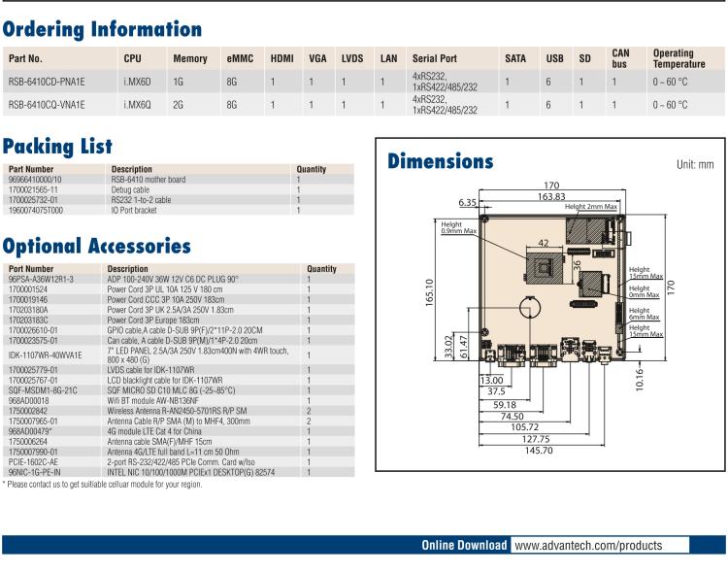Click accessory part number IDK-1107WR-40WVA1E
The width and height of the screenshot is (728, 574).
pyautogui.click(x=45, y=355)
